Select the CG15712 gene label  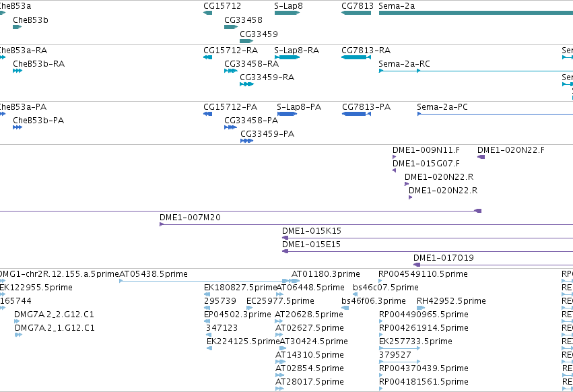point(222,6)
